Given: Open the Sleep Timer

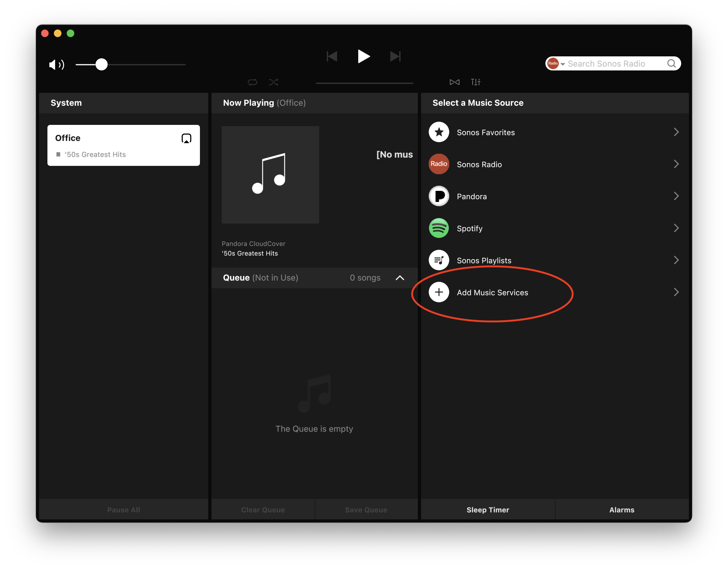Looking at the screenshot, I should click(x=488, y=510).
